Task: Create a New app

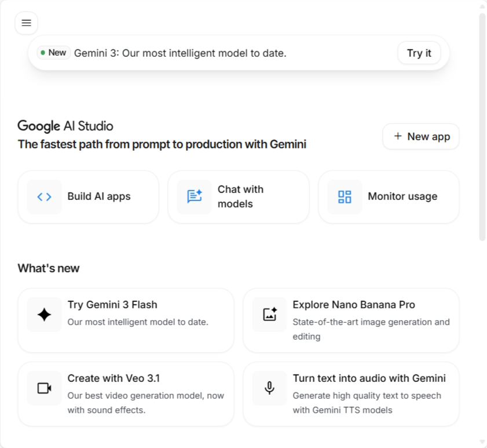Action: click(x=421, y=137)
